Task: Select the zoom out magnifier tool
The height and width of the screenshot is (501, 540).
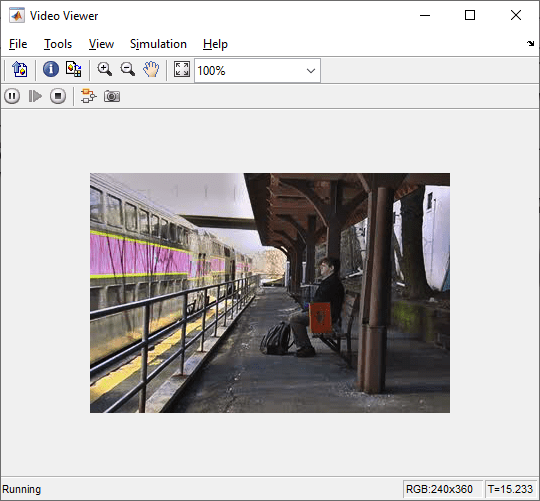Action: tap(127, 69)
